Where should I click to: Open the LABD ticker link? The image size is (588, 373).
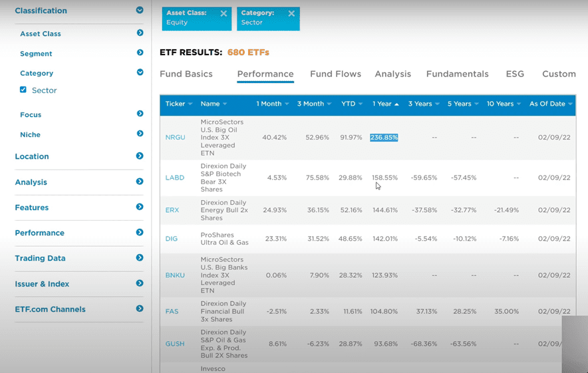coord(175,178)
